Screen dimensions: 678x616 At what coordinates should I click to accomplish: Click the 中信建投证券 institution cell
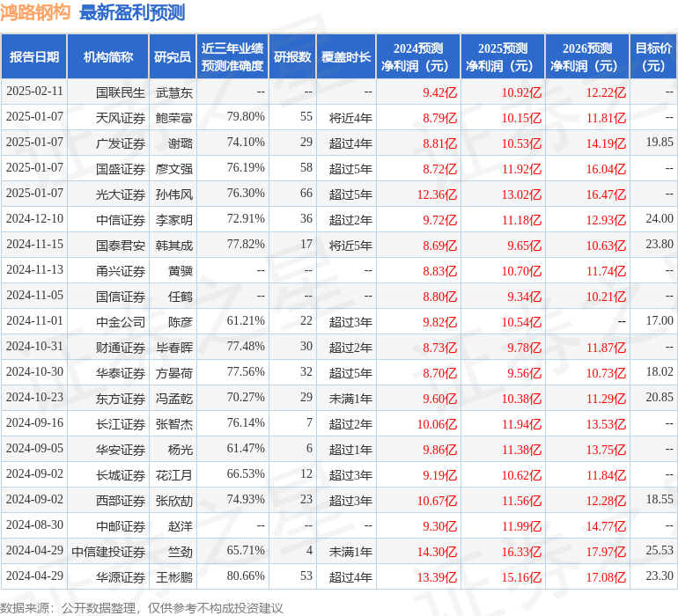coord(108,552)
